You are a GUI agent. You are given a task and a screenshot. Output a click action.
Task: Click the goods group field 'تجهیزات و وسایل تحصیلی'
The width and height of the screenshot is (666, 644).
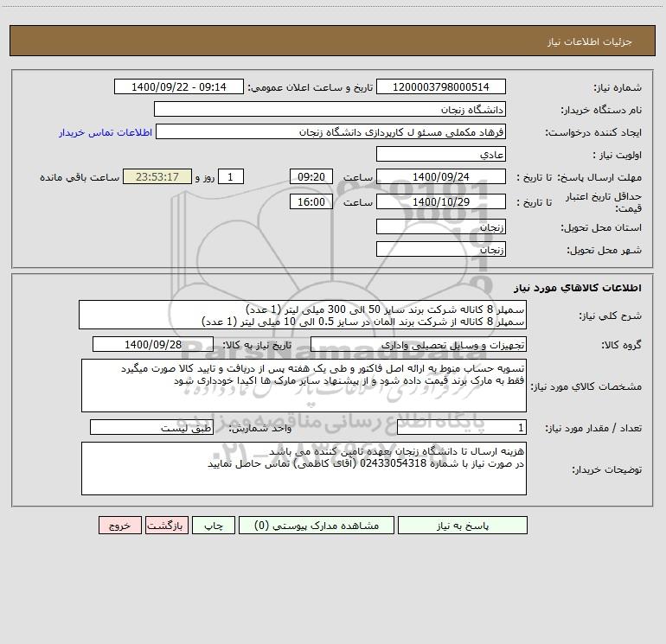(419, 344)
